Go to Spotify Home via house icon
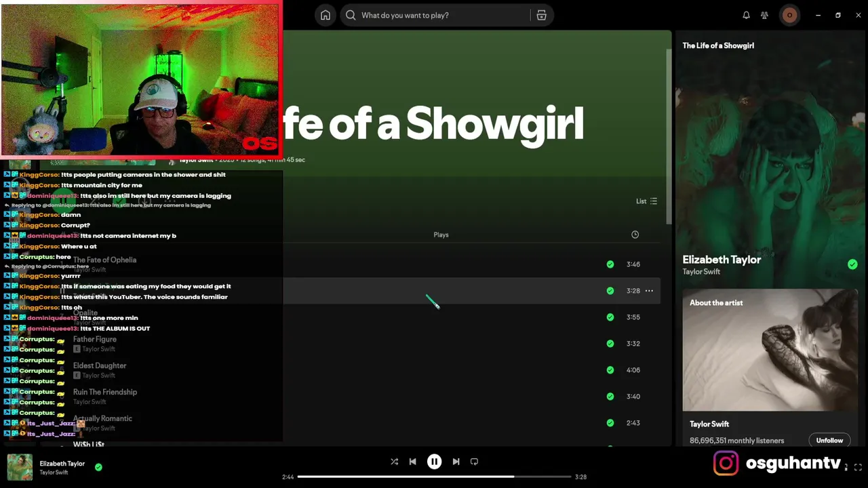This screenshot has height=488, width=868. click(x=325, y=15)
